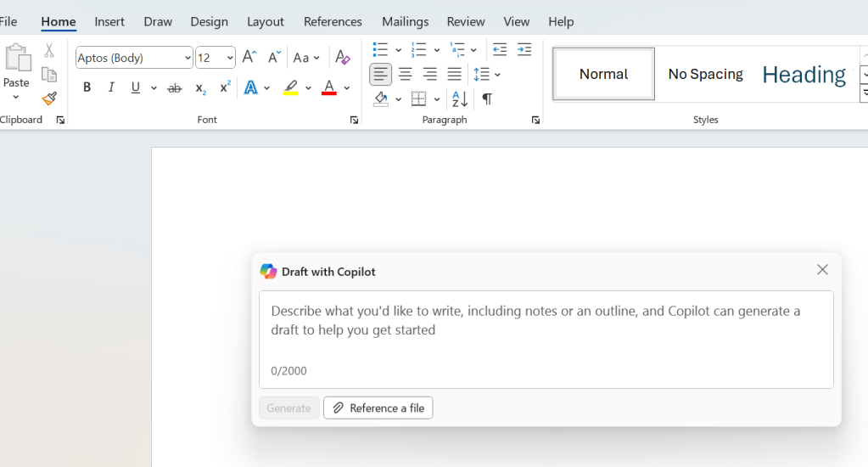Open the Mailings tab
868x467 pixels.
pyautogui.click(x=406, y=21)
